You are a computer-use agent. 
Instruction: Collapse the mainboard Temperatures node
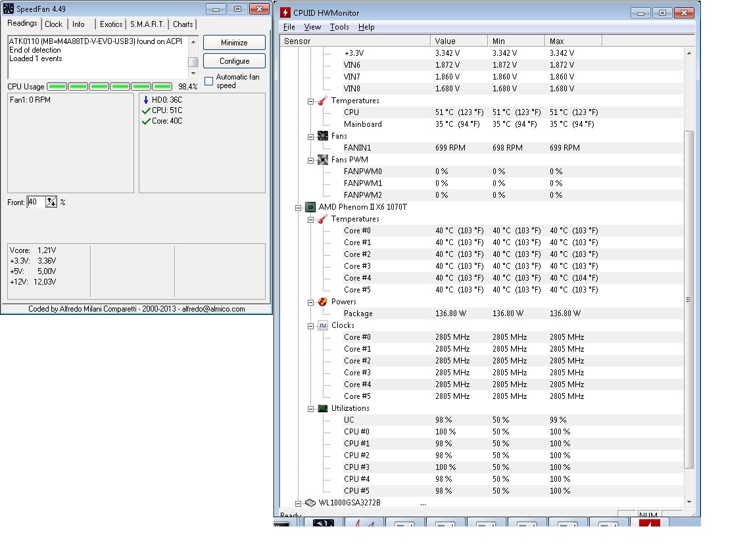tap(310, 101)
